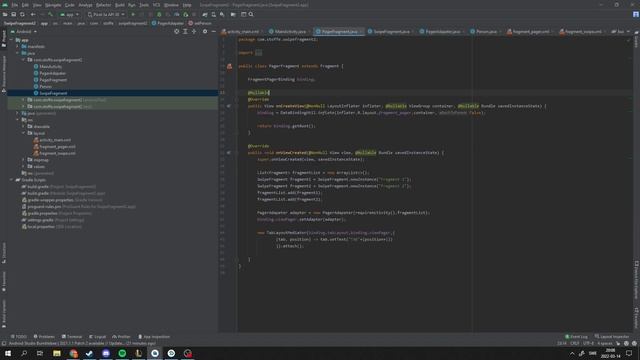Collapse the app module node

click(11, 40)
